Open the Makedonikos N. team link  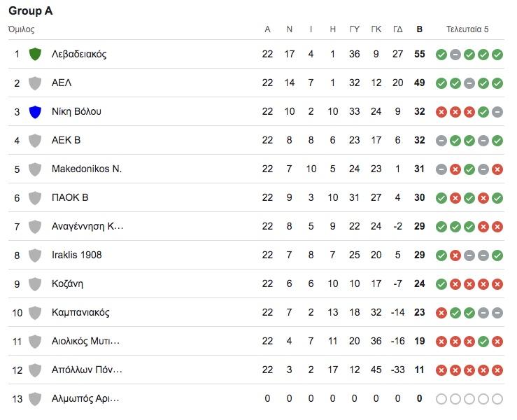[87, 169]
